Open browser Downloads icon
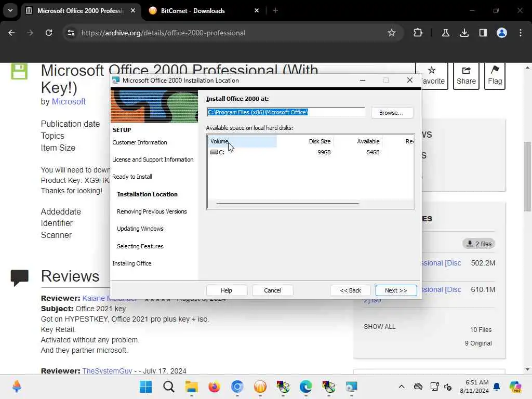The image size is (532, 399). [464, 33]
